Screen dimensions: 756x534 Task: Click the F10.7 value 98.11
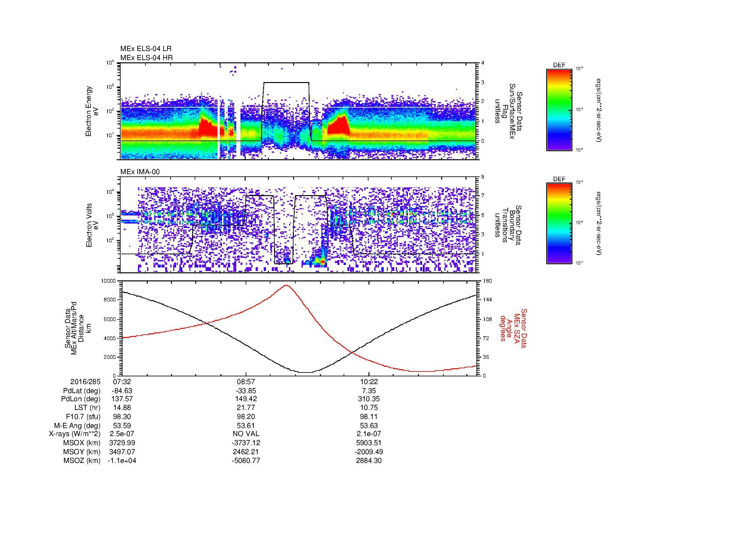pos(369,417)
